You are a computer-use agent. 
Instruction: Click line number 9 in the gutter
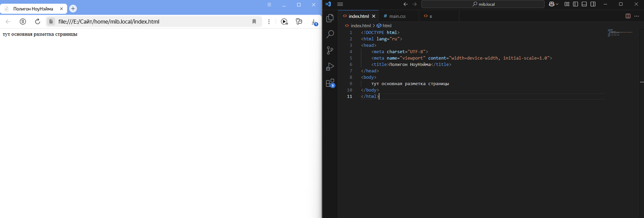tap(350, 84)
